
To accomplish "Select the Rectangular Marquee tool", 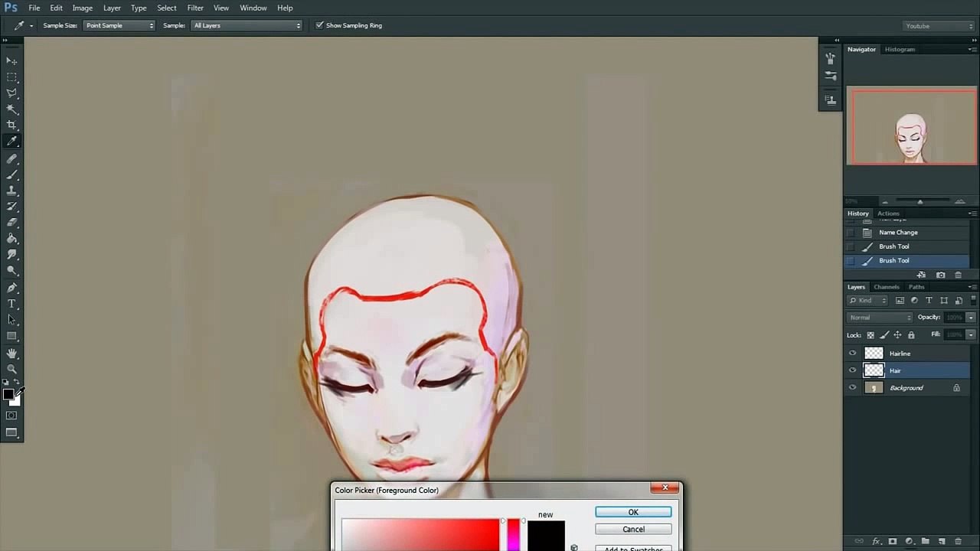I will (11, 77).
